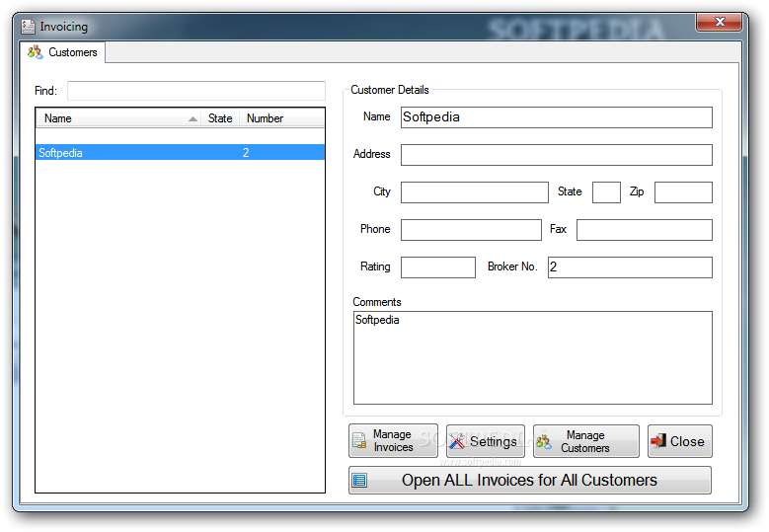
Task: Click the Manage Customers people icon
Action: click(543, 441)
